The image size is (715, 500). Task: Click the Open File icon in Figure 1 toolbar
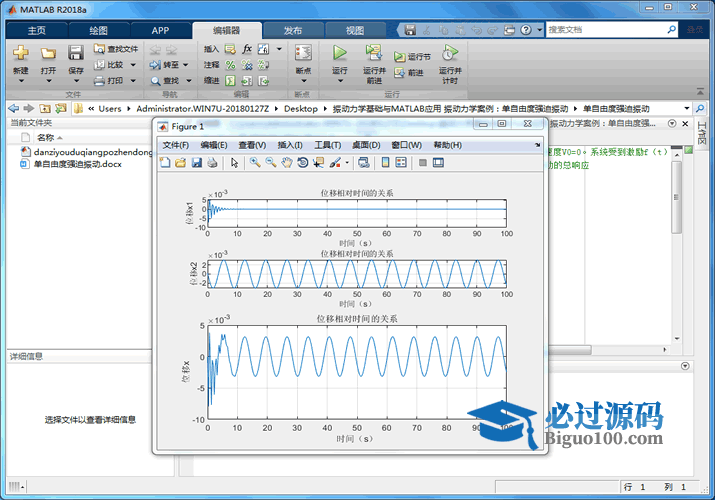(x=181, y=163)
